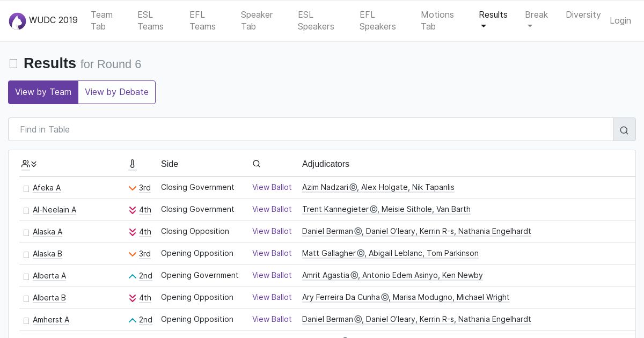The image size is (644, 338).
Task: Click the magnifier icon in the ballot column header
Action: click(257, 164)
